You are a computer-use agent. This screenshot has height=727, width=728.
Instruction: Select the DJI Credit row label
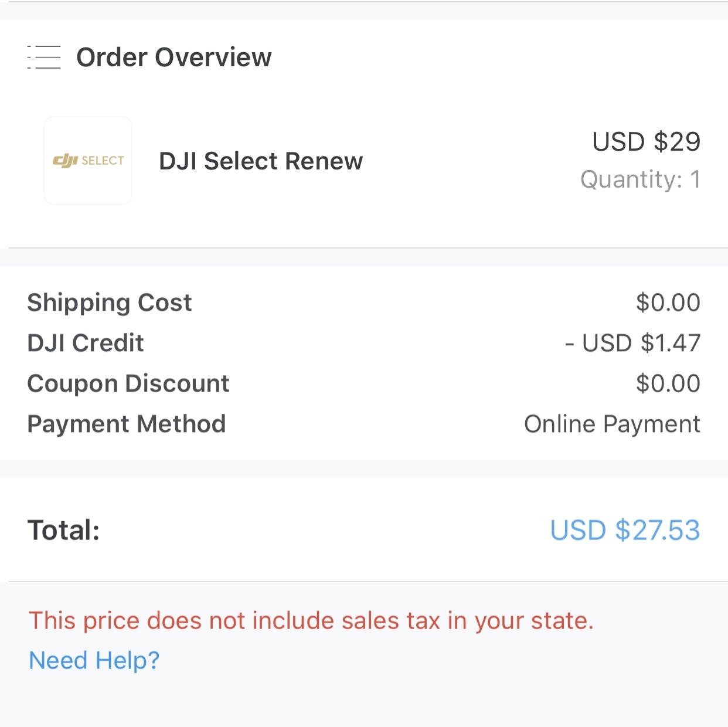[x=86, y=343]
